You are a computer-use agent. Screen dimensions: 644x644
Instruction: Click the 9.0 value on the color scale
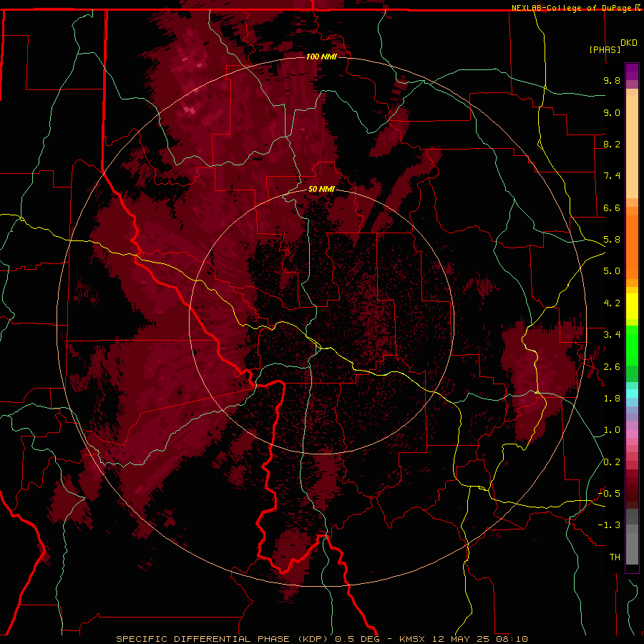coord(612,112)
